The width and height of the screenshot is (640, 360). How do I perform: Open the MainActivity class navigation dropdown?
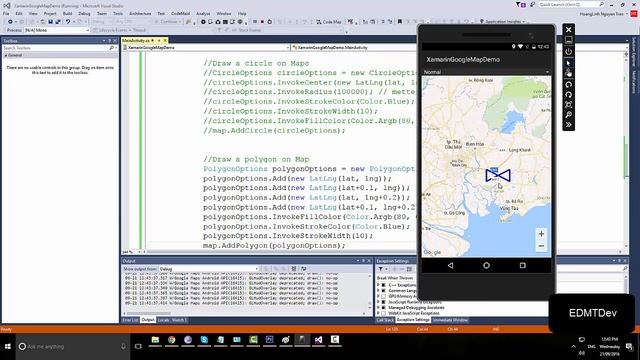pyautogui.click(x=353, y=48)
